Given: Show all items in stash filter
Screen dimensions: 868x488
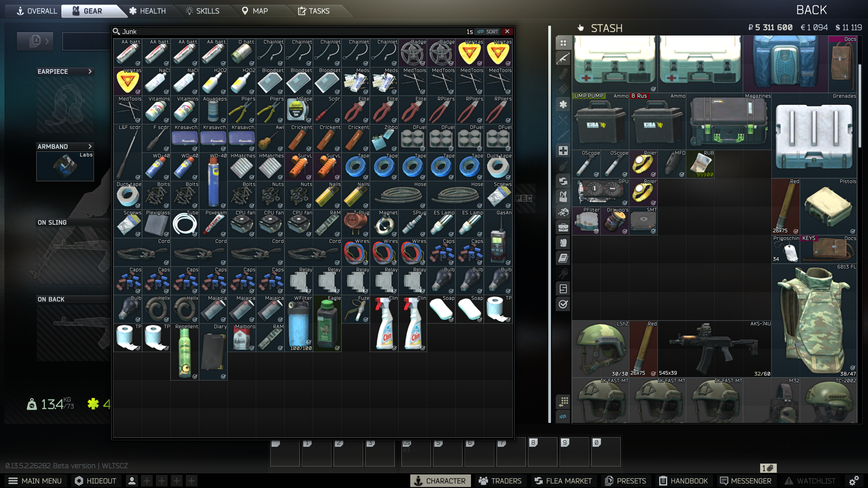Looking at the screenshot, I should [563, 43].
